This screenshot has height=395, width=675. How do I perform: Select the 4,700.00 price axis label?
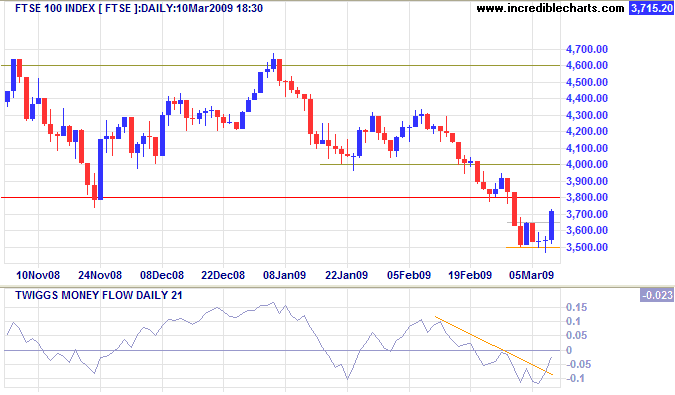587,49
